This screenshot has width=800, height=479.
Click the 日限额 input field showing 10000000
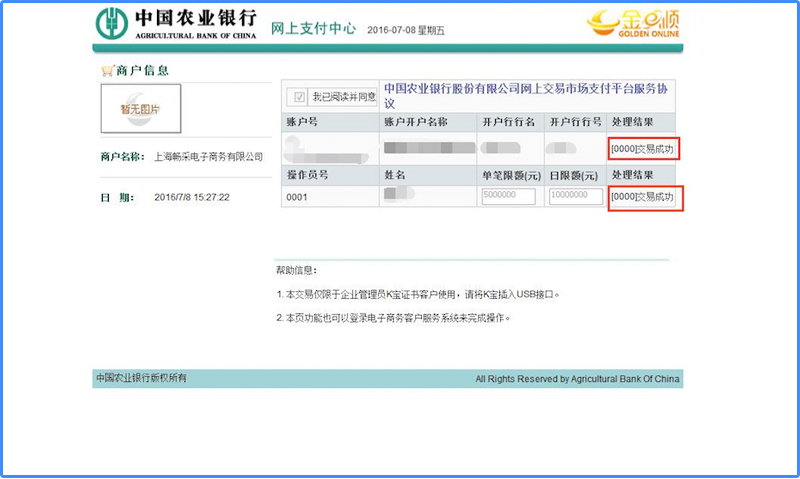(574, 196)
